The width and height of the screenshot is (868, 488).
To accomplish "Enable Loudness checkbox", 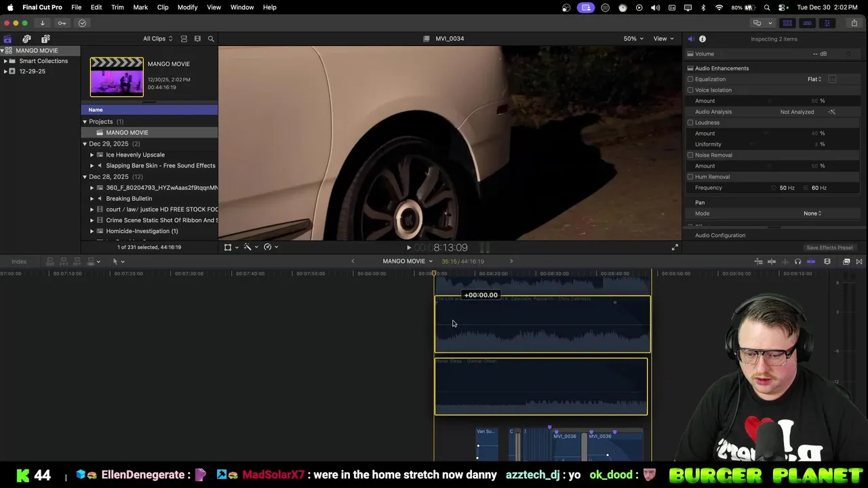I will pos(690,123).
